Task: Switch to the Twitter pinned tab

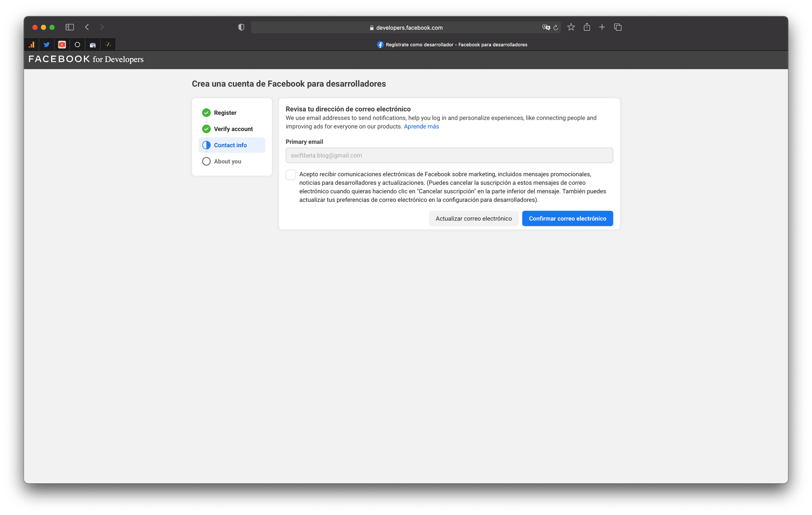Action: click(47, 45)
